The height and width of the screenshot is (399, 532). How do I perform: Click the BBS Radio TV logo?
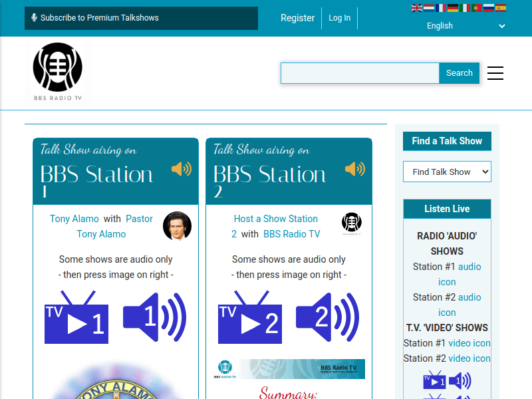[57, 72]
